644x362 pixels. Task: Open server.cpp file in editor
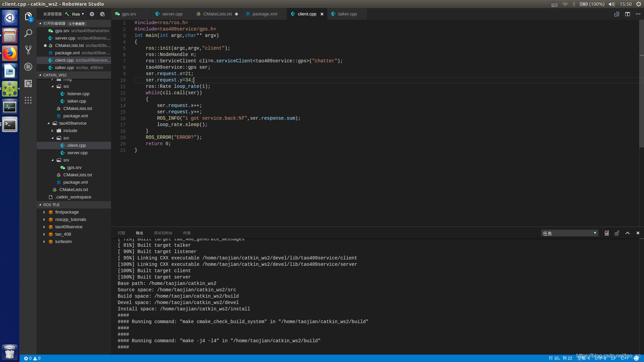[172, 14]
